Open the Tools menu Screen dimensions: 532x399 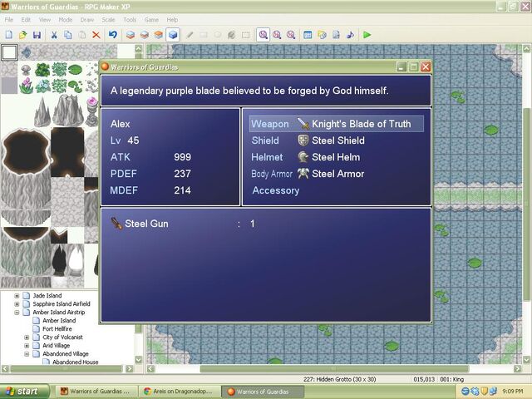(130, 20)
